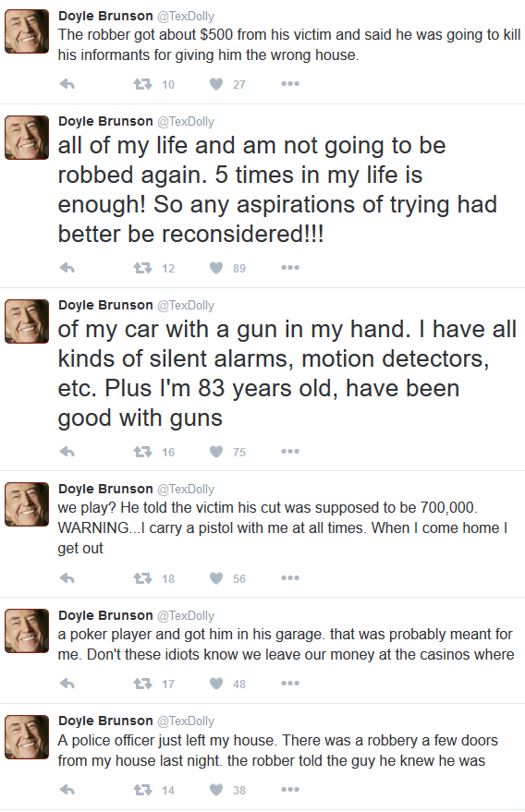Retweet the tweet with 10 retweets
525x812 pixels.
pyautogui.click(x=142, y=84)
